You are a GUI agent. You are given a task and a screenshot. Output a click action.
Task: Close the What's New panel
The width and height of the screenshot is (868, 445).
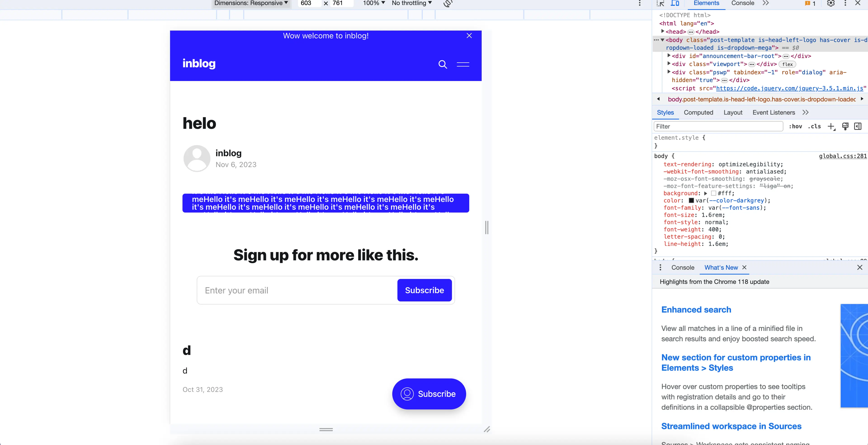click(x=745, y=267)
